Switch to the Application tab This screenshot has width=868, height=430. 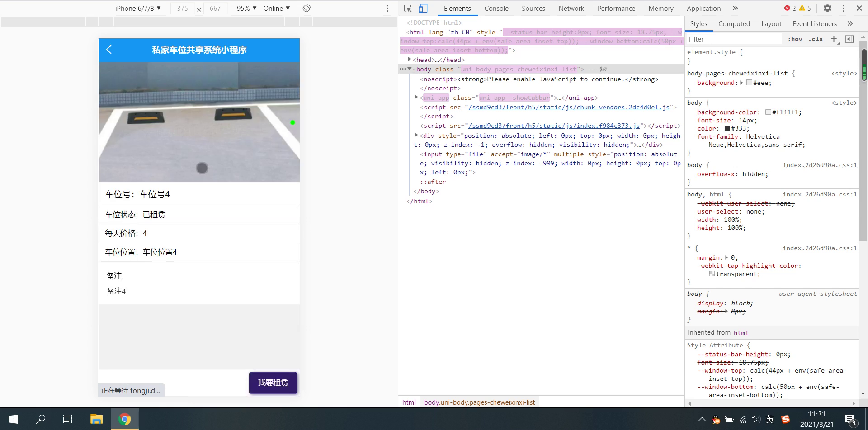(x=704, y=8)
